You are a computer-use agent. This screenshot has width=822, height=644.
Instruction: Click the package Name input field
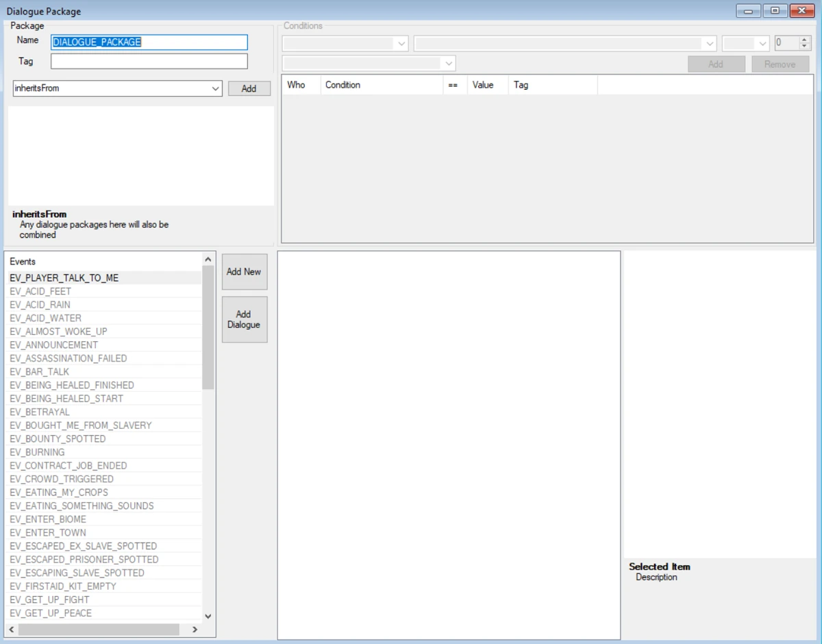coord(148,42)
